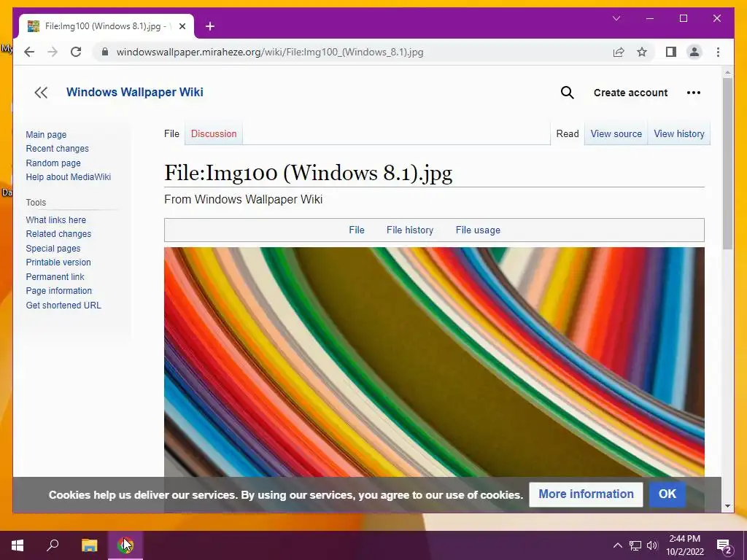The height and width of the screenshot is (560, 747).
Task: Show hidden tray icons chevron
Action: click(x=617, y=545)
